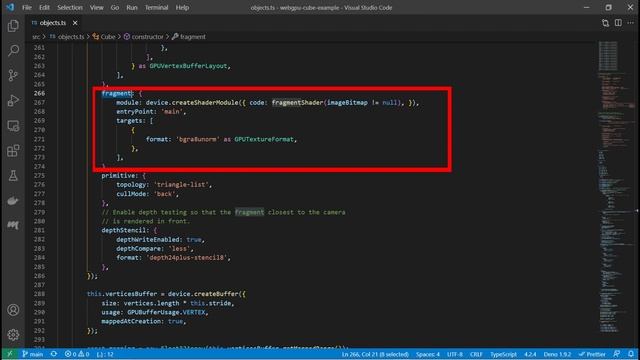The width and height of the screenshot is (640, 360).
Task: Click the VS Code logo in title bar
Action: click(x=10, y=7)
